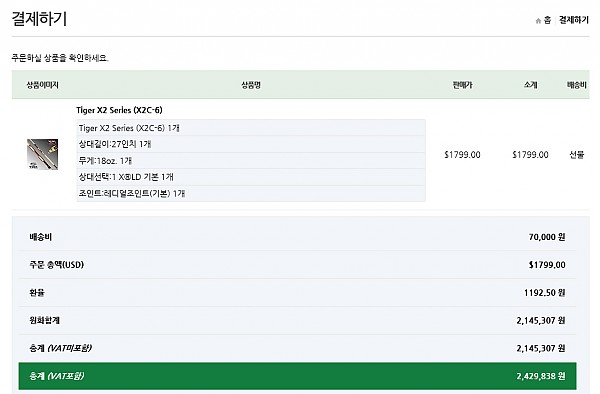Viewport: 600px width, 394px height.
Task: Click the home icon in breadcrumb
Action: [538, 21]
